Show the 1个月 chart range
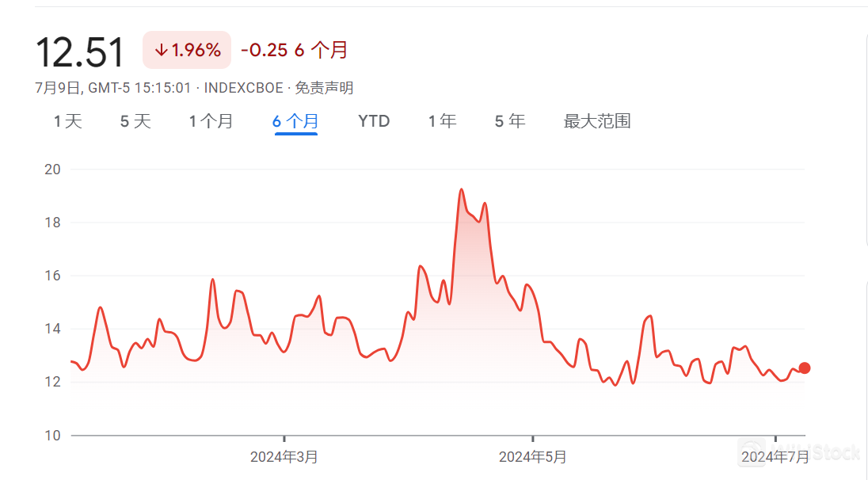 211,121
